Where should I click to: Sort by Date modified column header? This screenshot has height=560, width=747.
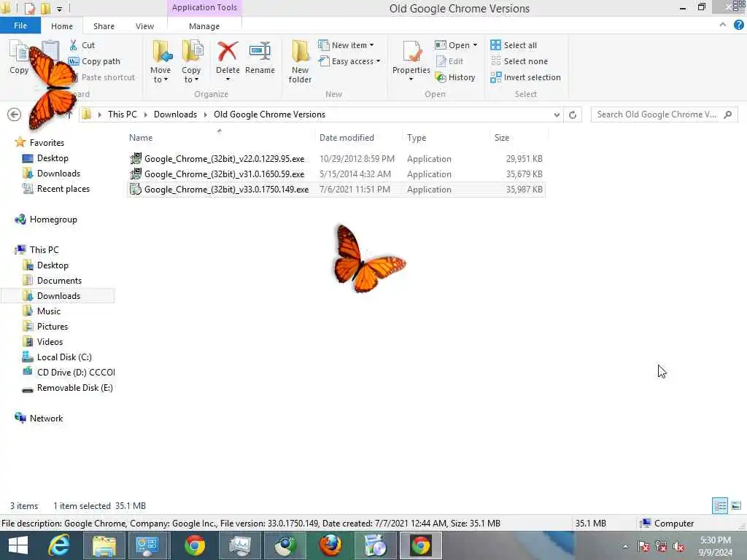[x=347, y=138]
